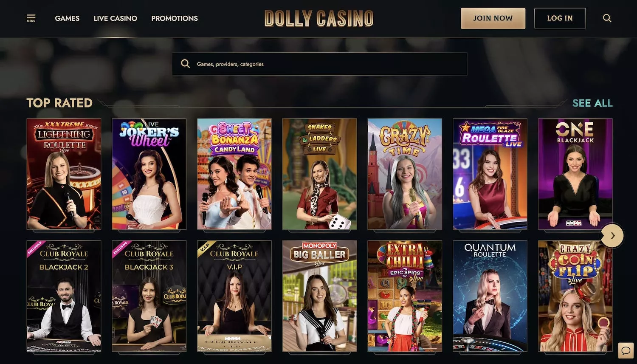Click the Dolly Casino logo
The image size is (637, 364).
pyautogui.click(x=319, y=18)
